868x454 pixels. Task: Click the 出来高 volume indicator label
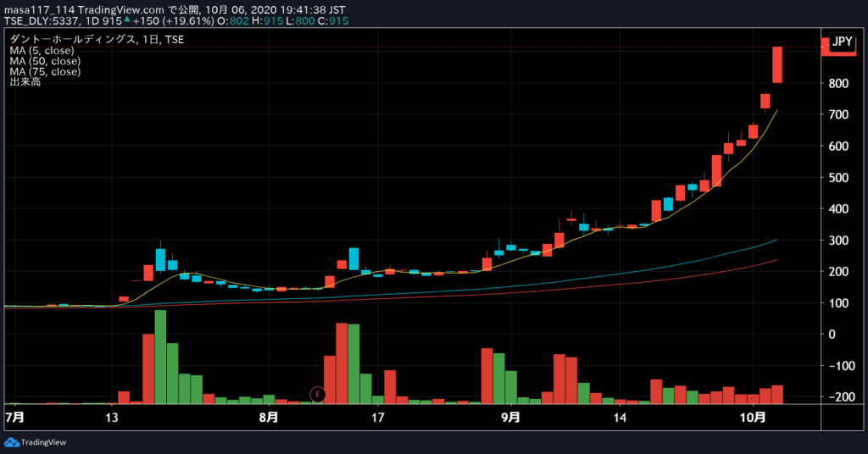25,82
